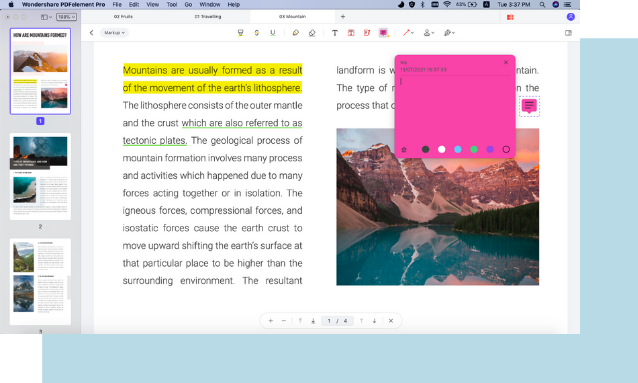The width and height of the screenshot is (638, 383).
Task: Open the Wondershare PDFelement Pro app menu
Action: pos(63,4)
